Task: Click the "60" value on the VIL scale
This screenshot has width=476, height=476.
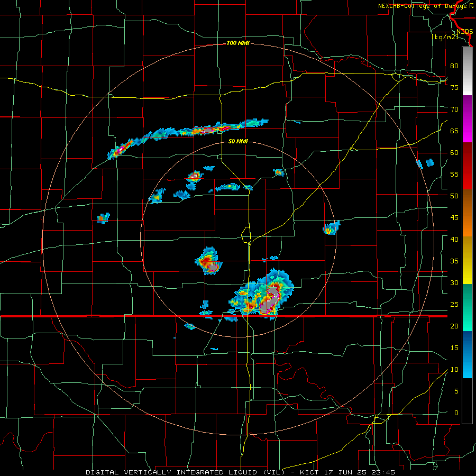Action: 454,153
